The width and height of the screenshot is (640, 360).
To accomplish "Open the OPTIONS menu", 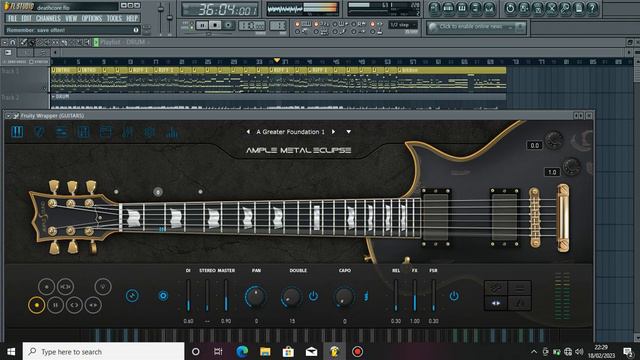I will coord(92,18).
